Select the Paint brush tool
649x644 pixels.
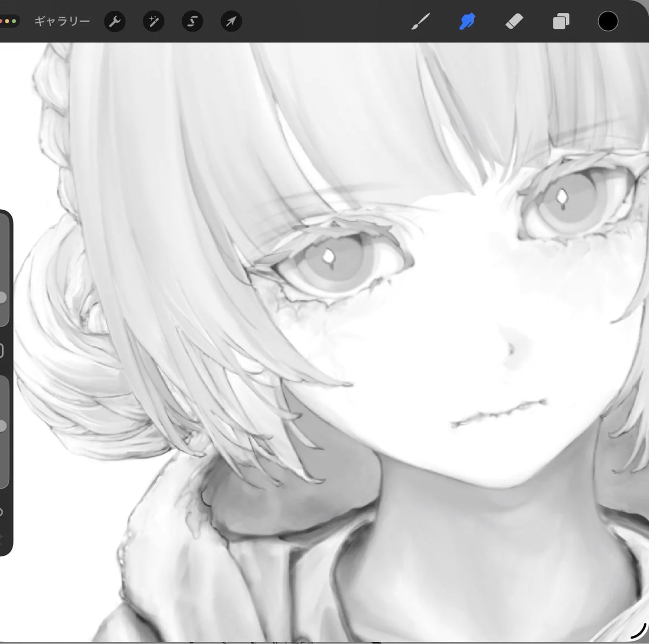click(x=420, y=22)
